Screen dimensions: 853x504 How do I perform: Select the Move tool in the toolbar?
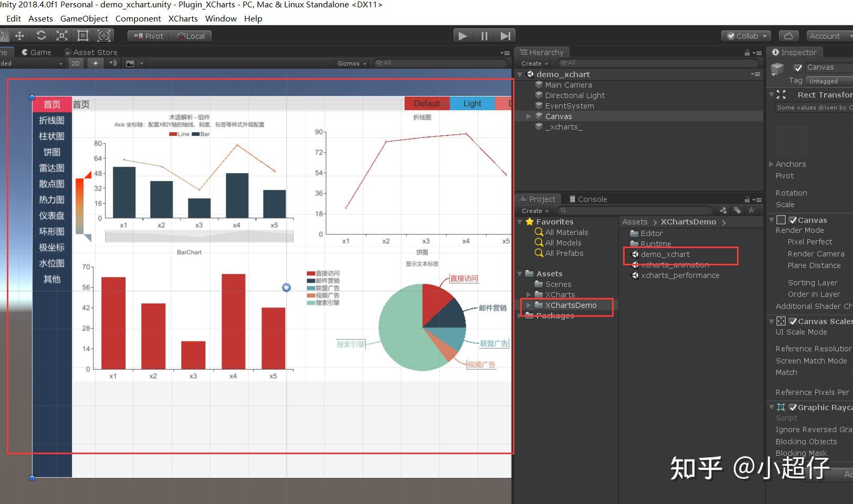19,36
